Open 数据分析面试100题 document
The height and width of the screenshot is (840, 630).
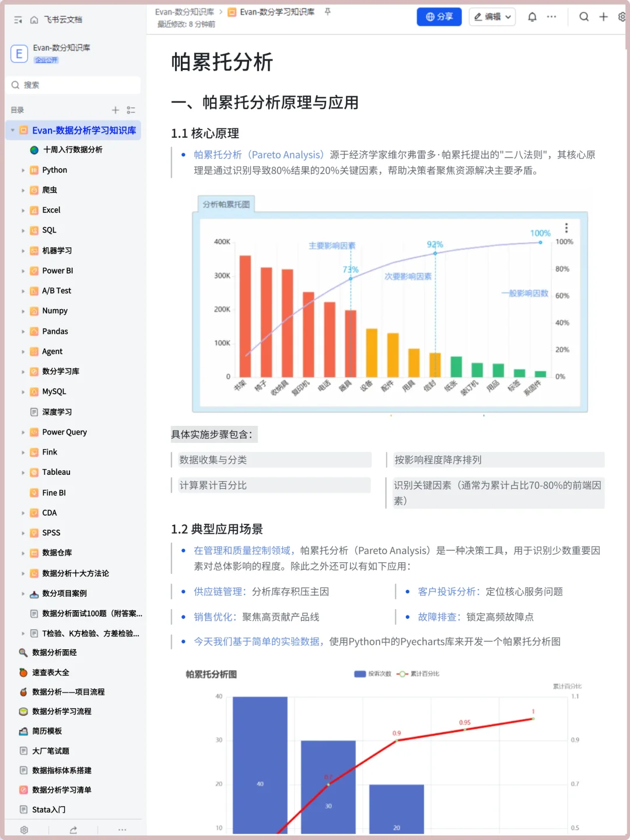(92, 614)
